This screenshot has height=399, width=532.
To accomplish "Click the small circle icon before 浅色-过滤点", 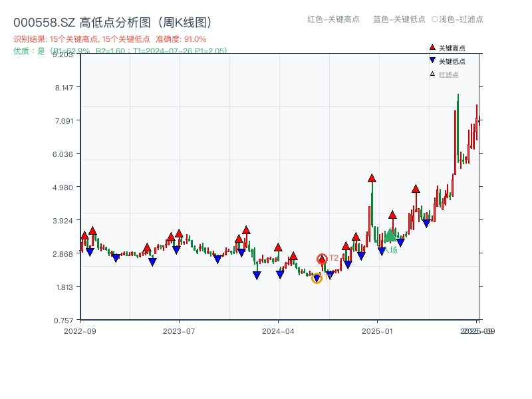I will click(x=435, y=19).
